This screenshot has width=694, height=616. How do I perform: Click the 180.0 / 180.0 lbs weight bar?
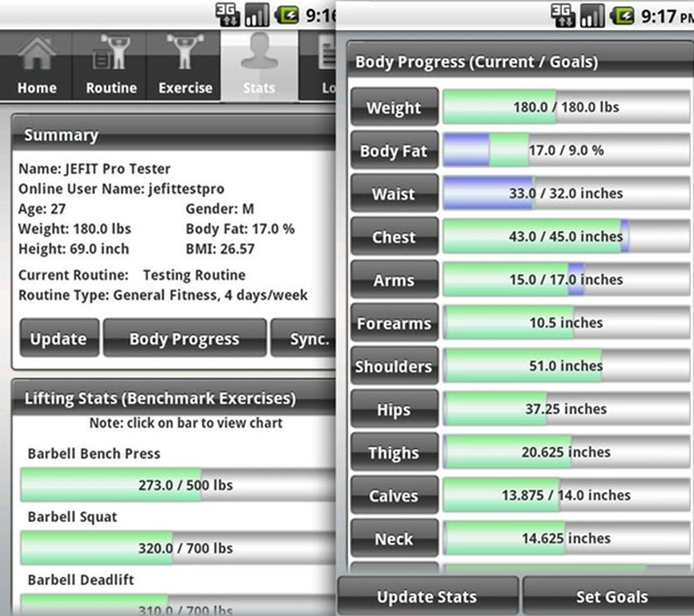[566, 107]
